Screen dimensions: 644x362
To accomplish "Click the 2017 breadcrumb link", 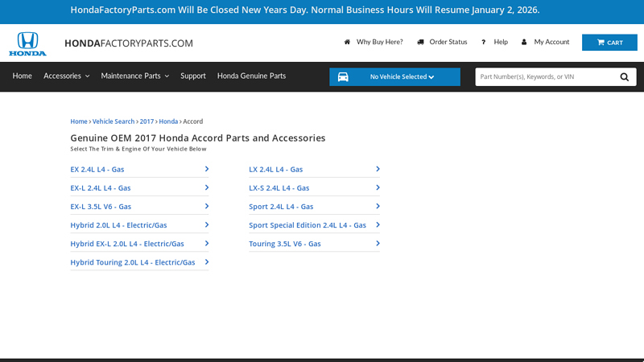I will click(x=147, y=121).
